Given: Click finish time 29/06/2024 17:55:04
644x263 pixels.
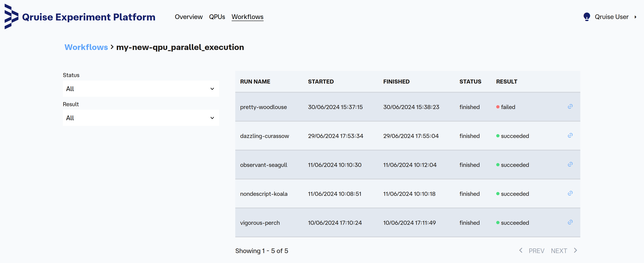Looking at the screenshot, I should click(x=411, y=136).
